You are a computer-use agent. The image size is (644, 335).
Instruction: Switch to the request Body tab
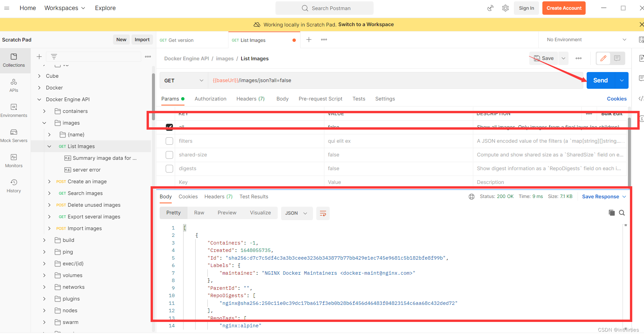click(282, 99)
